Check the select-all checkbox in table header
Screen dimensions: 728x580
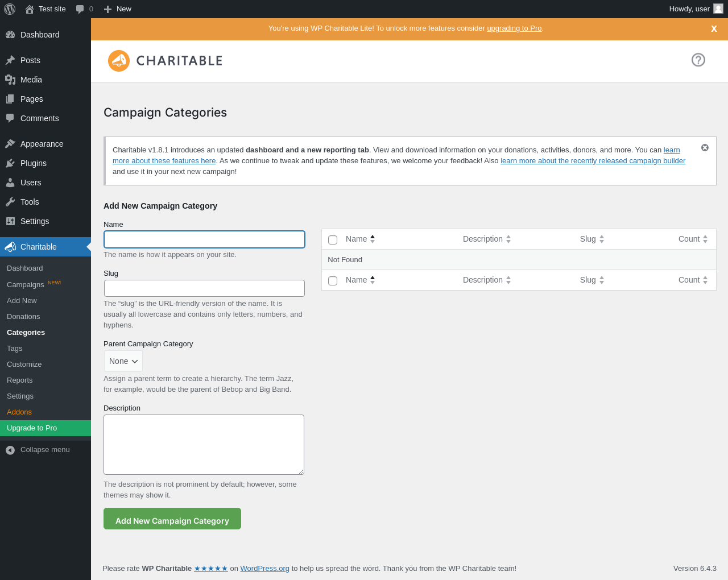point(333,240)
